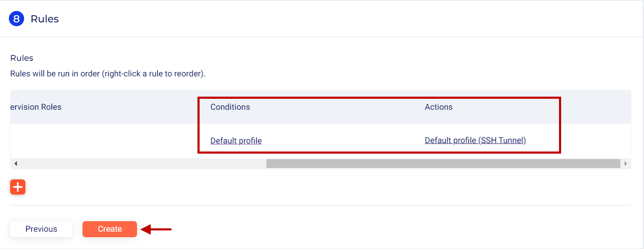This screenshot has width=644, height=249.
Task: Open the Default profile conditions link
Action: 236,141
